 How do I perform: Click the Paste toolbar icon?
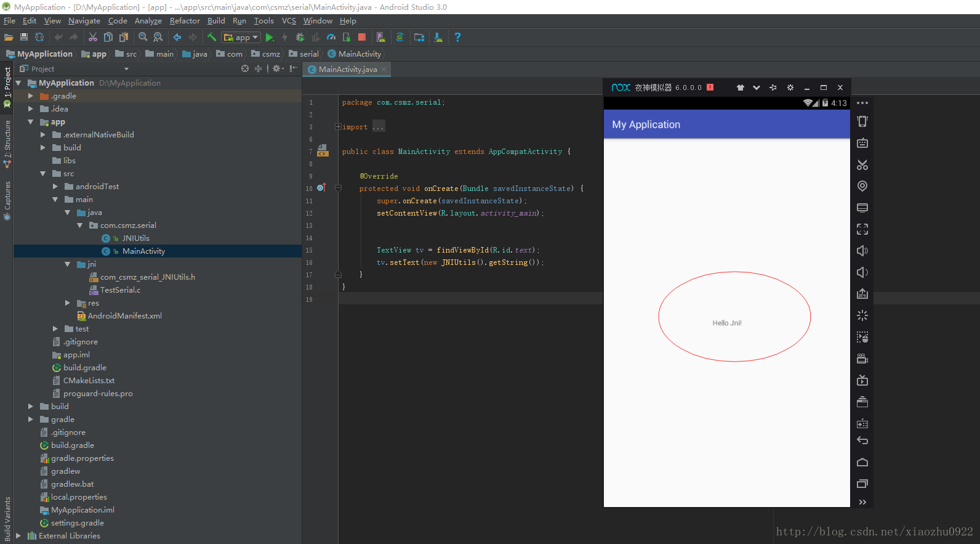click(124, 38)
